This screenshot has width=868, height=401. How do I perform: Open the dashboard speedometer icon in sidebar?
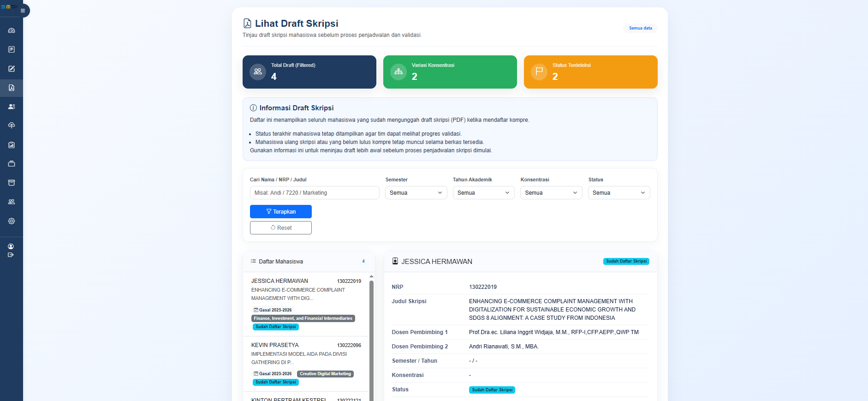12,30
